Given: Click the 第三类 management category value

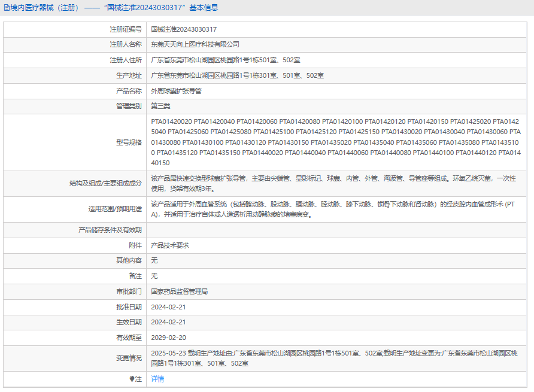Looking at the screenshot, I should [160, 106].
